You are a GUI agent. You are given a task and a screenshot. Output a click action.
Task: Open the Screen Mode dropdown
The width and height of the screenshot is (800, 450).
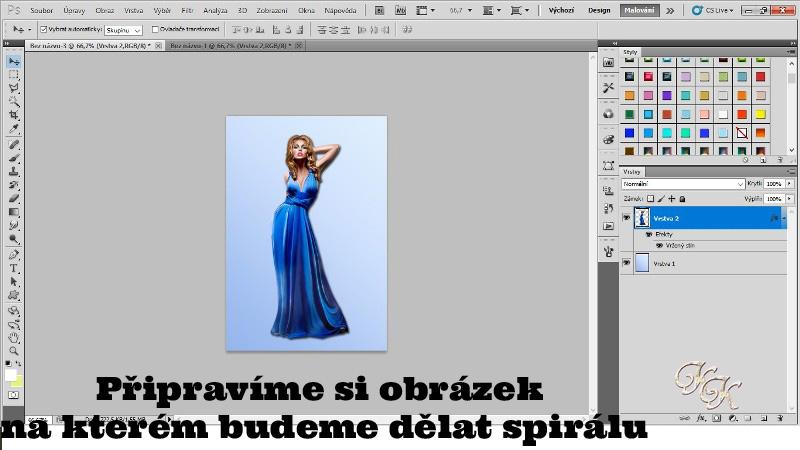[x=520, y=10]
